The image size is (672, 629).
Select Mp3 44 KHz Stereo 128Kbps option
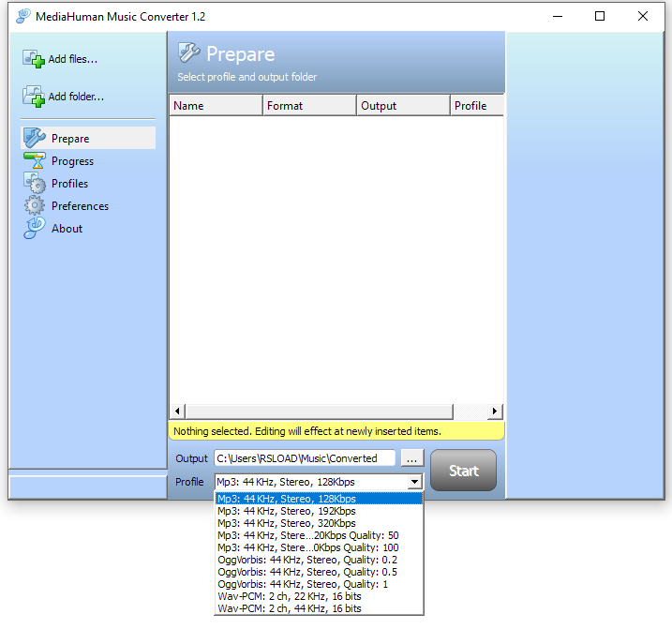coord(319,499)
